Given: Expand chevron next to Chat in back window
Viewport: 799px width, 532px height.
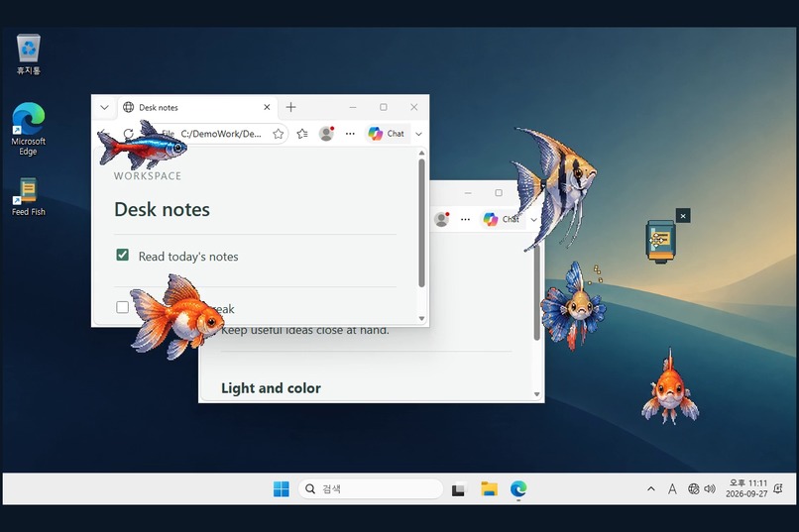Looking at the screenshot, I should tap(533, 219).
